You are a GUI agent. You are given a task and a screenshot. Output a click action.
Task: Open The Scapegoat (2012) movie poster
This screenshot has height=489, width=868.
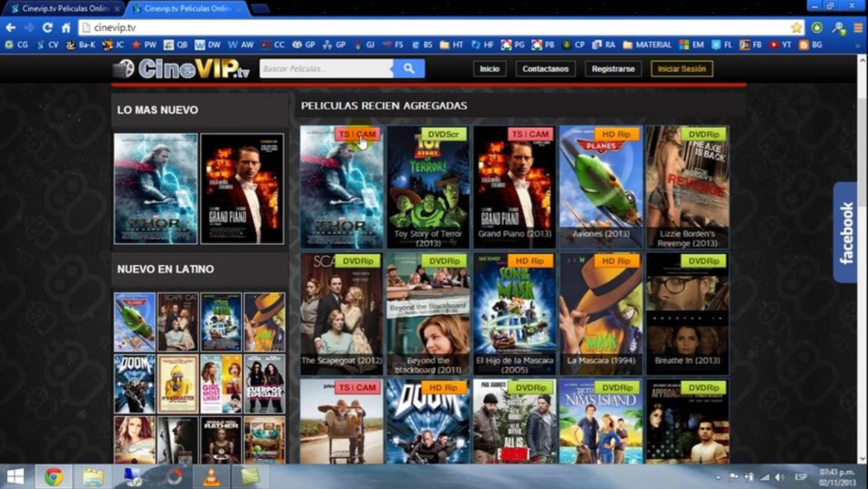coord(341,314)
